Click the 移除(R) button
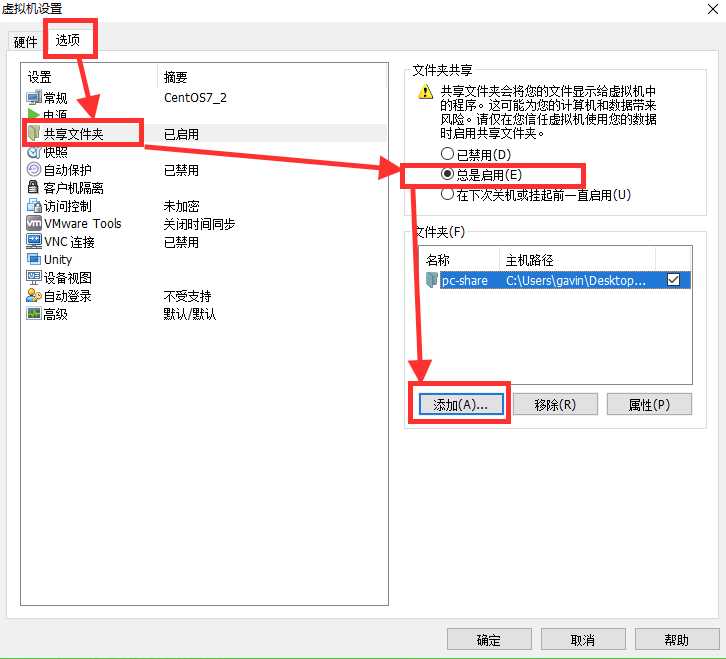This screenshot has height=659, width=726. pyautogui.click(x=555, y=404)
